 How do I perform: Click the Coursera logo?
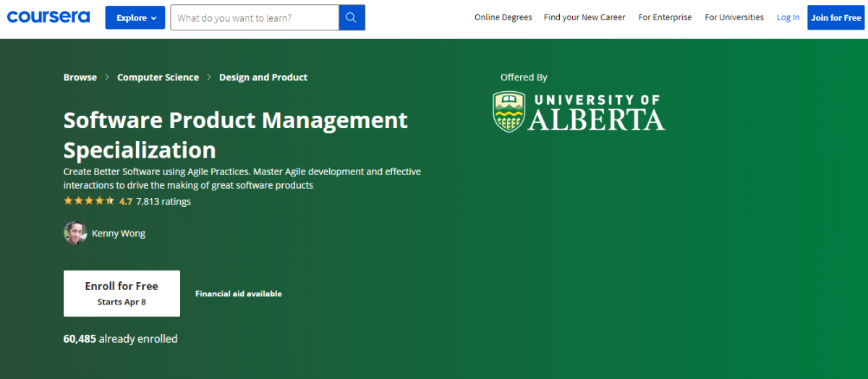point(49,17)
